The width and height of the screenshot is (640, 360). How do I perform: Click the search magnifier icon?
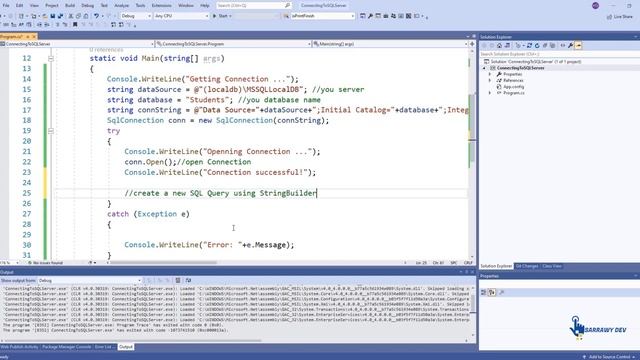click(287, 5)
